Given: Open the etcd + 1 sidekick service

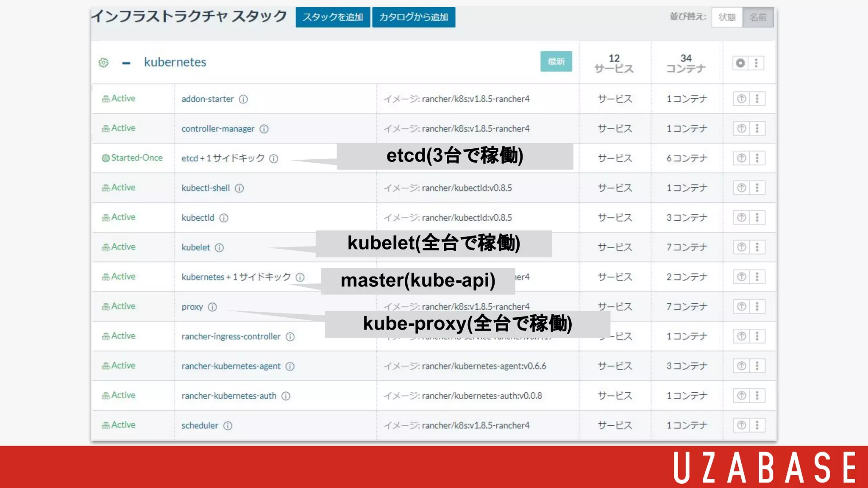Looking at the screenshot, I should pos(223,158).
